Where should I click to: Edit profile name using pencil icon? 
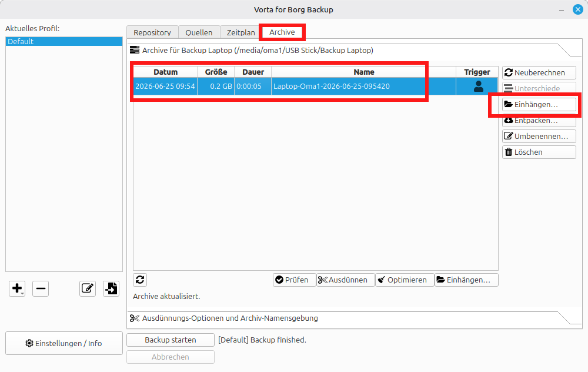tap(88, 288)
